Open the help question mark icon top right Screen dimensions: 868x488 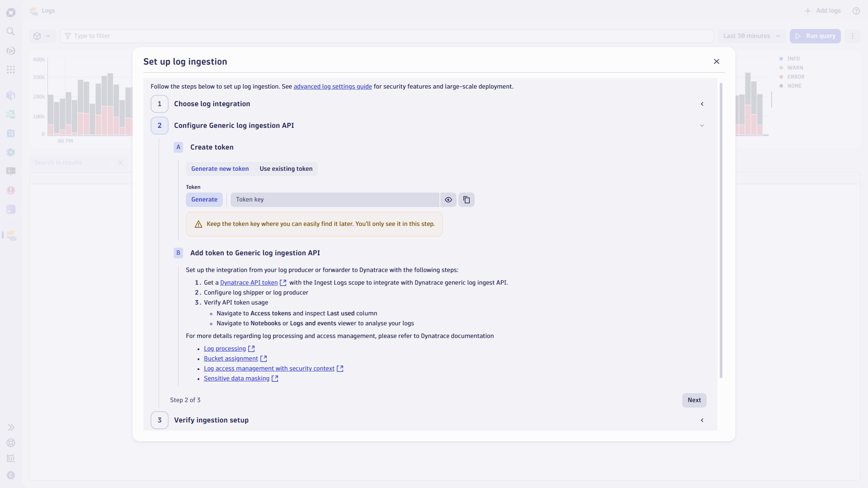[x=856, y=10]
